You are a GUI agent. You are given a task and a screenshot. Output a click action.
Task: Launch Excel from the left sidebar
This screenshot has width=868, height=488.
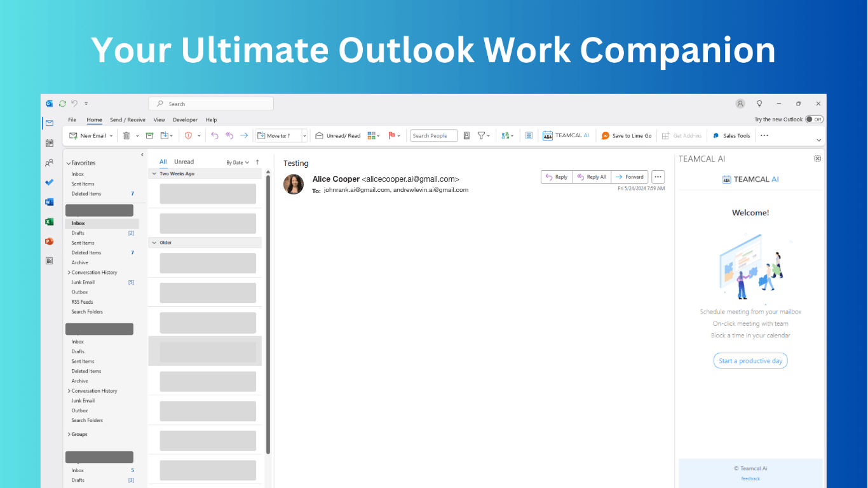(49, 222)
